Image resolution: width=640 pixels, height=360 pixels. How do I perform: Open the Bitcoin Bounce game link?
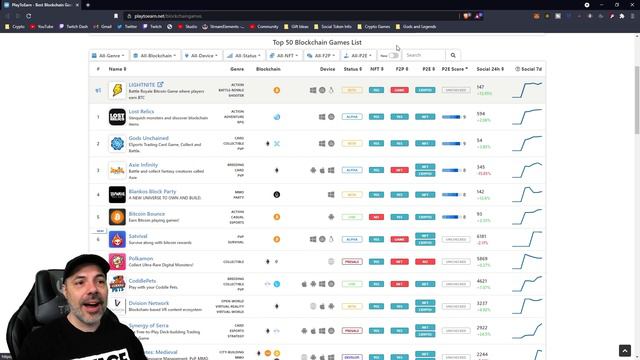click(x=147, y=214)
